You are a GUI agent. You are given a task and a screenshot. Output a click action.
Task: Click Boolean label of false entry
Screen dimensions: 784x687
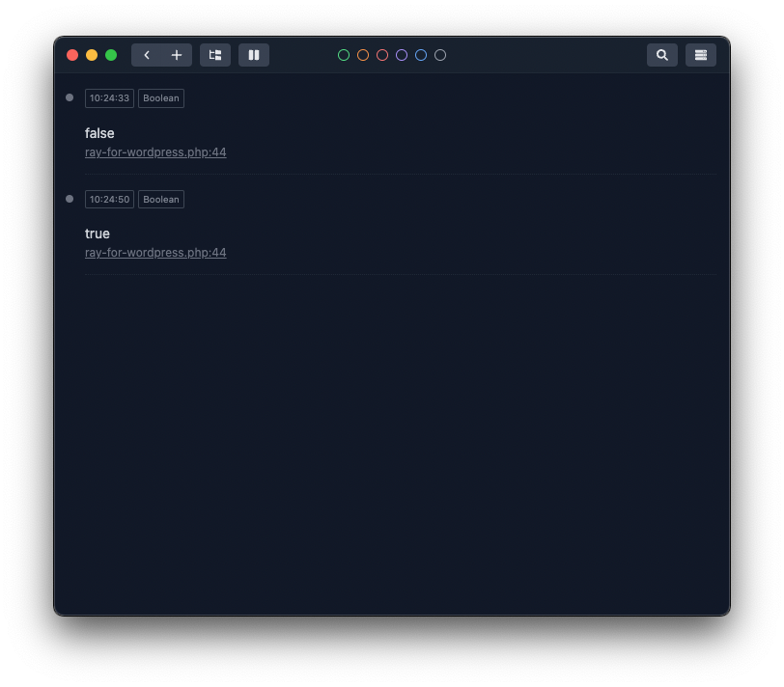[161, 97]
